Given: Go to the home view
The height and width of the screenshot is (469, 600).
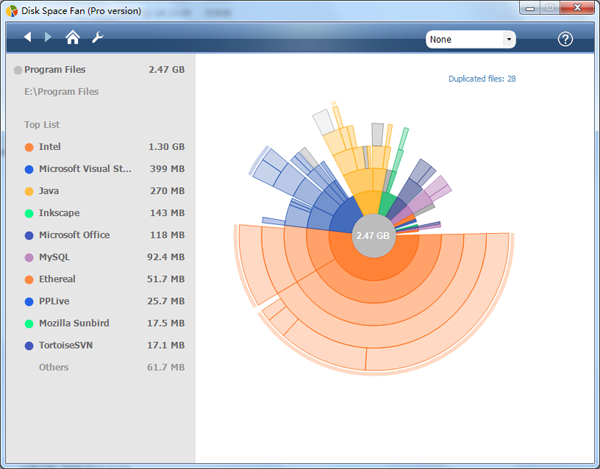Looking at the screenshot, I should [72, 38].
